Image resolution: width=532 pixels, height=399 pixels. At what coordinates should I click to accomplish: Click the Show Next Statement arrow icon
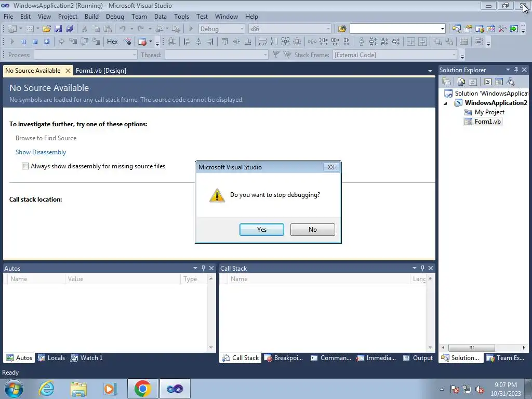[61, 42]
